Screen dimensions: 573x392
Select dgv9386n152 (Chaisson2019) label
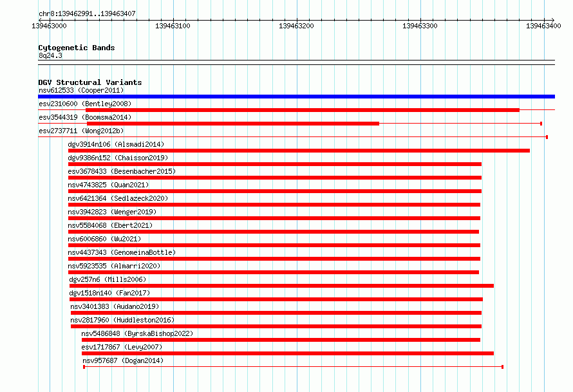click(118, 158)
